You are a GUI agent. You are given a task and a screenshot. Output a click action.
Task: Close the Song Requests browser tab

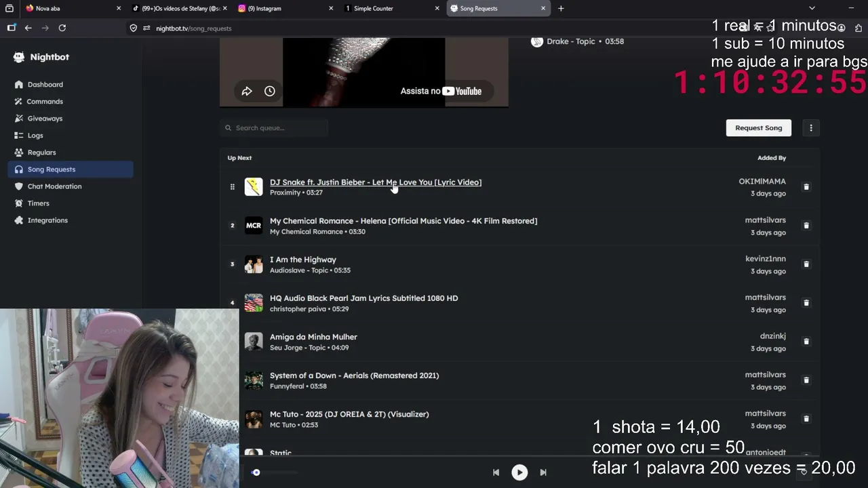point(543,8)
